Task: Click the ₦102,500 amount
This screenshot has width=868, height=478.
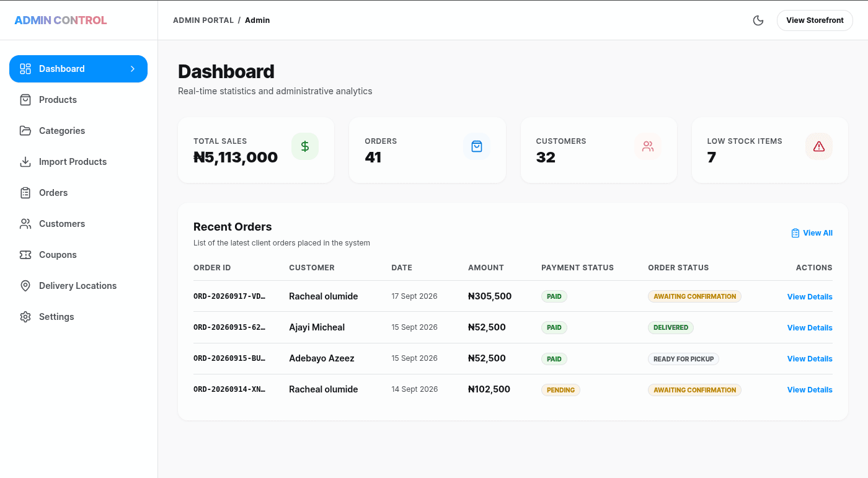Action: coord(489,389)
